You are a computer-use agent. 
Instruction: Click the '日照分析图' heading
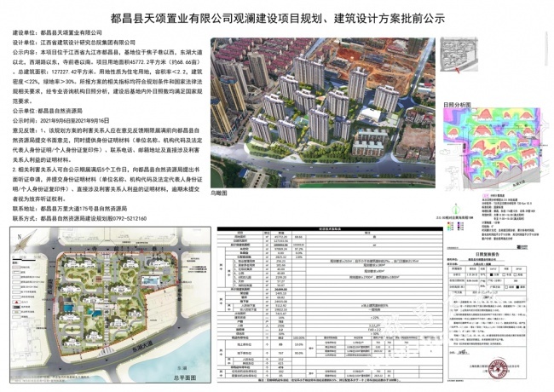point(457,105)
